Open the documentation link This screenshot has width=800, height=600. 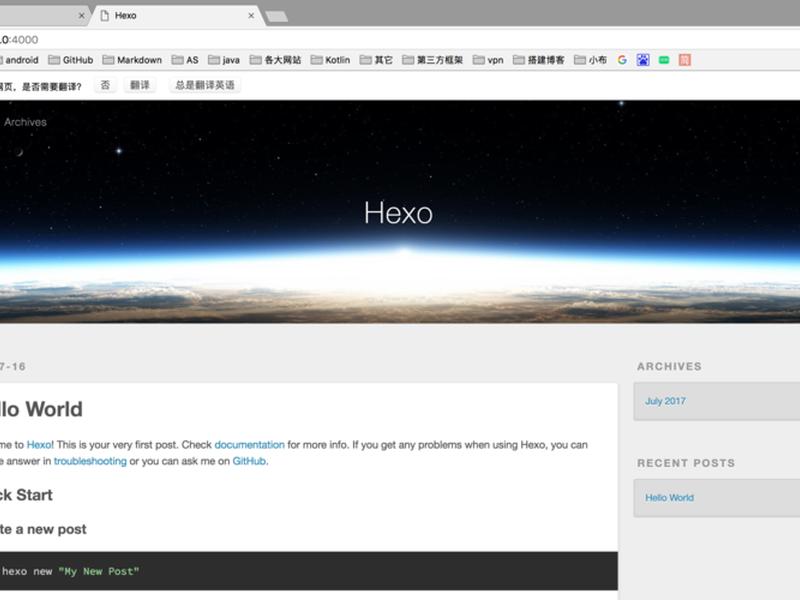click(x=249, y=445)
